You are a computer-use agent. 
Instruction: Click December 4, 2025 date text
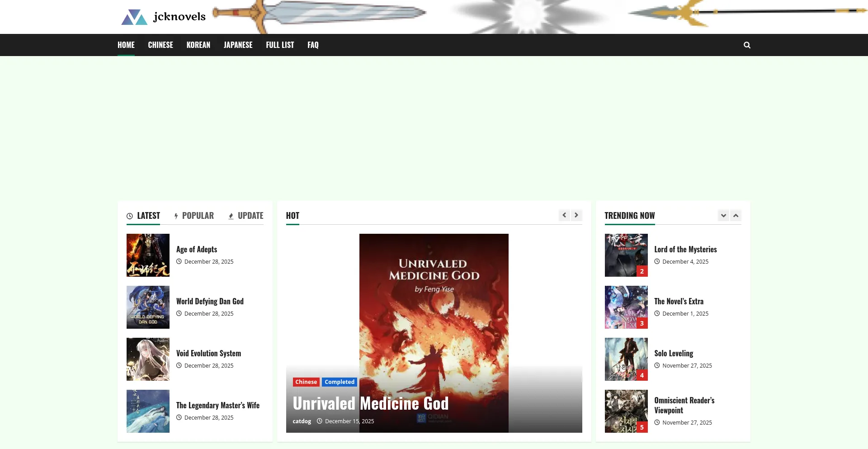click(685, 261)
